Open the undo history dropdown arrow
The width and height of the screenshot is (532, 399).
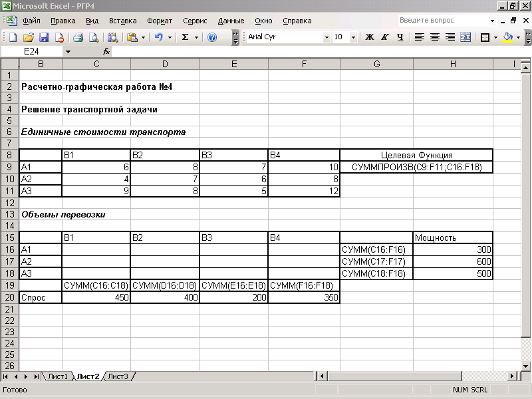pos(170,37)
